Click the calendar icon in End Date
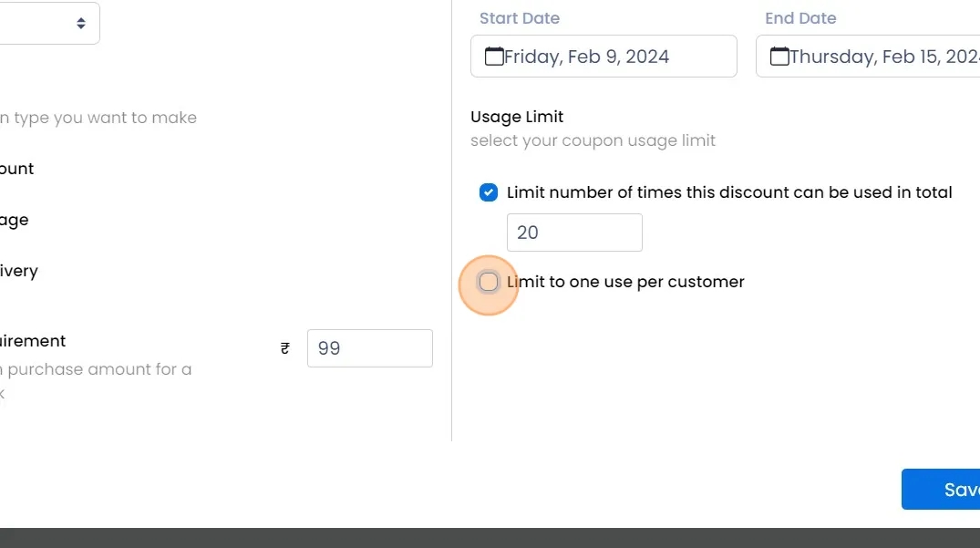 tap(779, 57)
